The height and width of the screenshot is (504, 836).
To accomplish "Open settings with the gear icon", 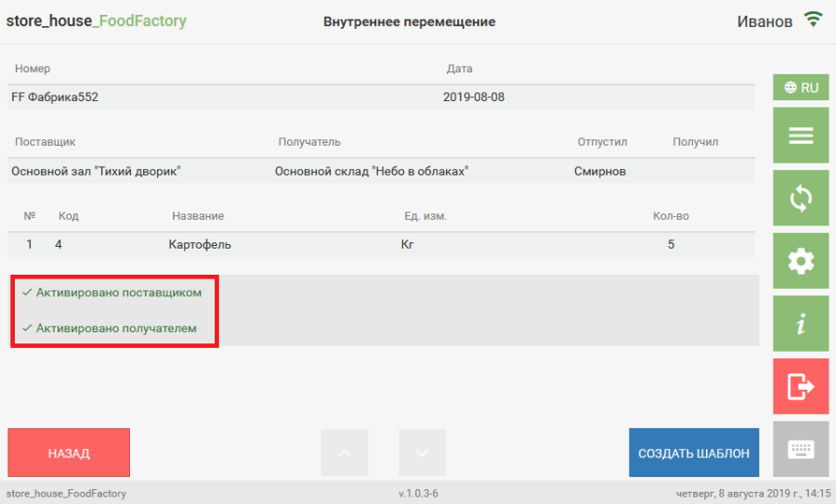I will 800,262.
